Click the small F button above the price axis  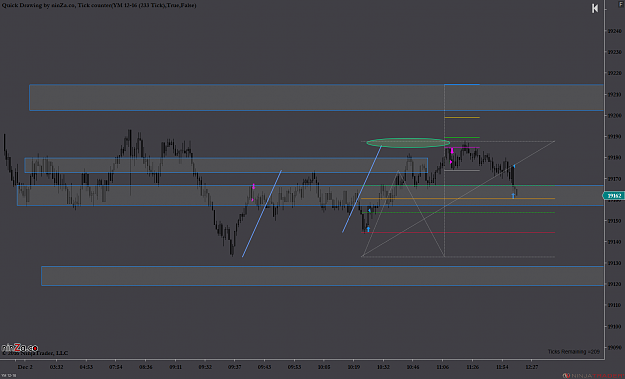click(621, 3)
